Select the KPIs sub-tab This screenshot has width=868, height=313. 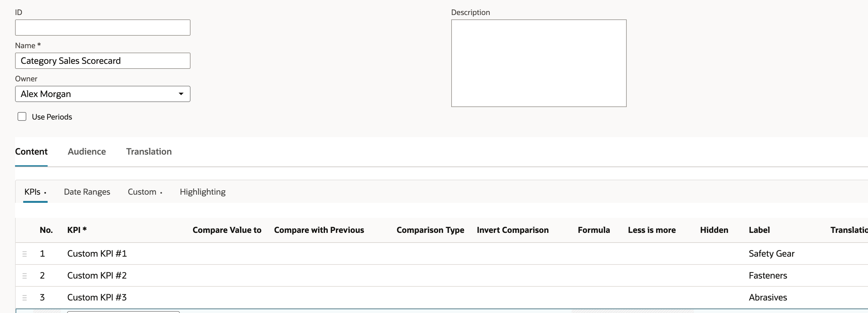coord(35,192)
